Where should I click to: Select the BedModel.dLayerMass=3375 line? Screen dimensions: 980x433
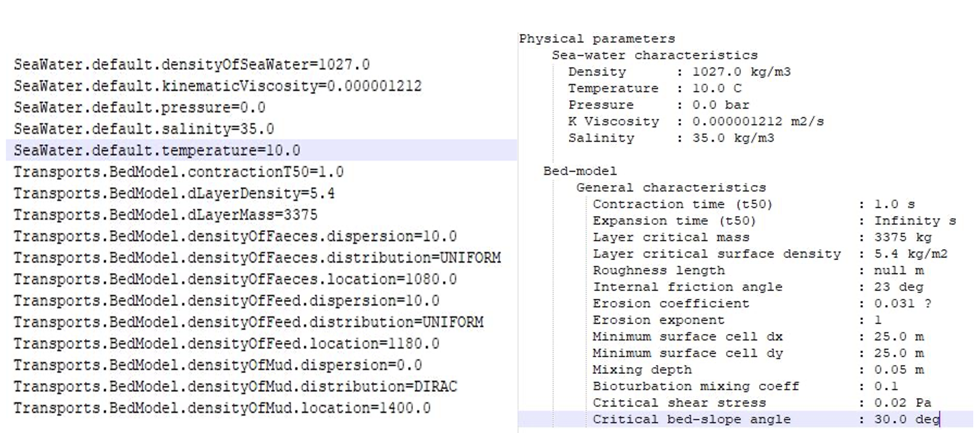(166, 215)
